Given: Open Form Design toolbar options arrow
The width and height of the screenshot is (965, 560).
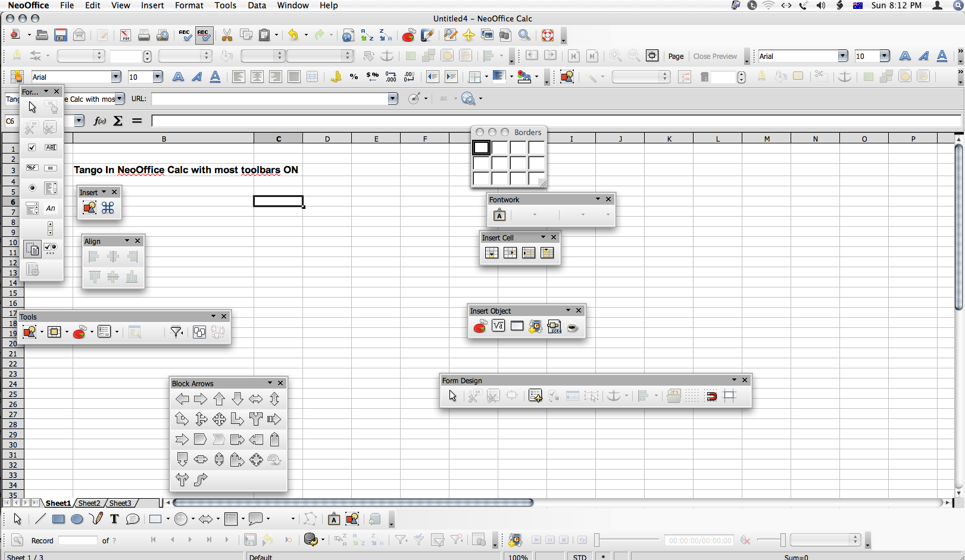Looking at the screenshot, I should [x=734, y=380].
